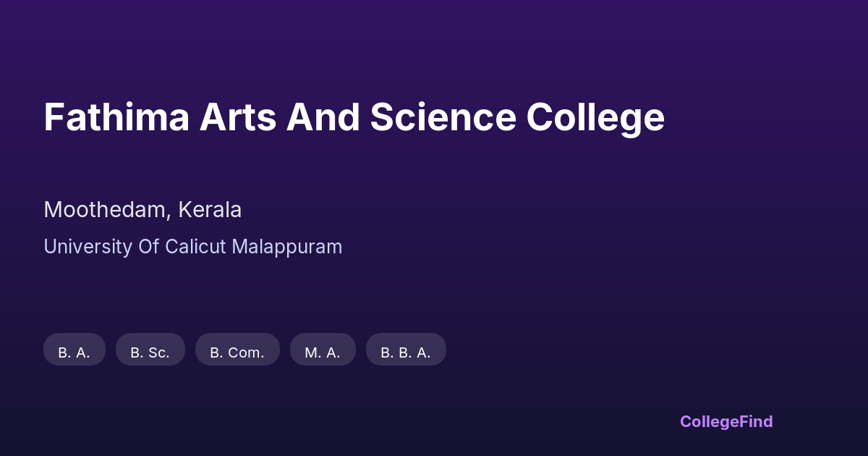This screenshot has width=868, height=456.
Task: Click the word Of in the affiliation line
Action: [148, 247]
